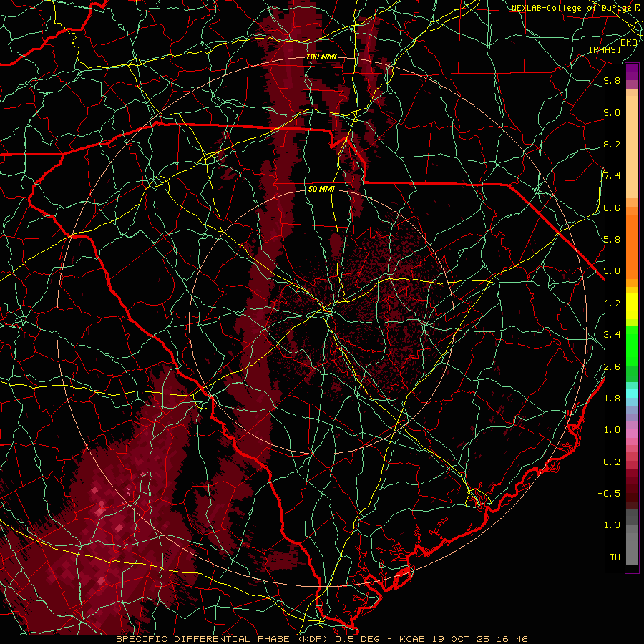The height and width of the screenshot is (644, 644).
Task: Click the 7.4 scale value label
Action: pos(612,176)
